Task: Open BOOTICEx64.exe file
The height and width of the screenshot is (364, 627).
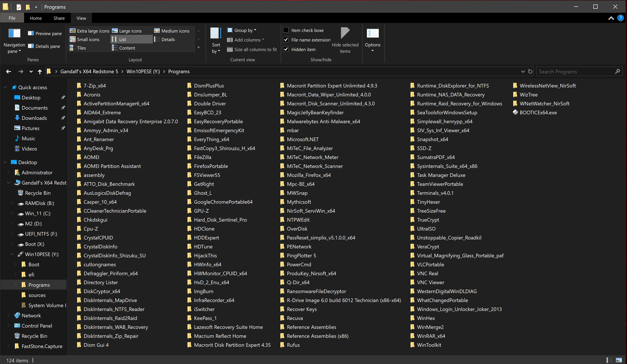Action: tap(535, 112)
